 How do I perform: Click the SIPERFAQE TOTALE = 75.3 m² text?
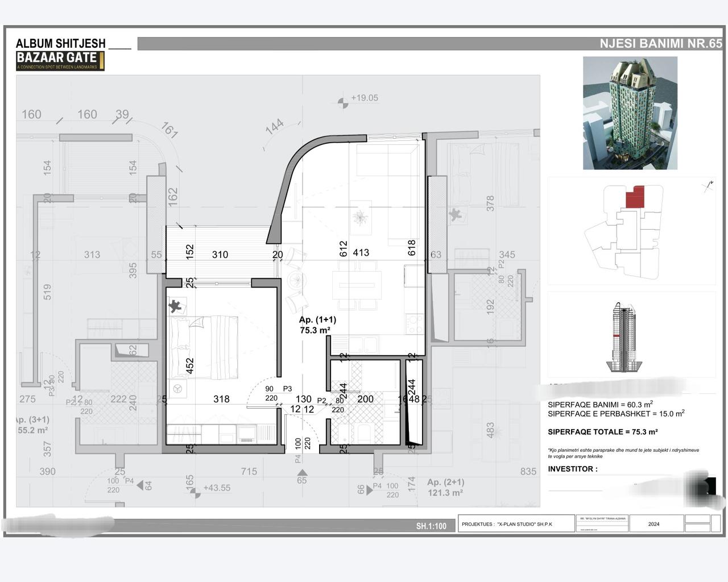pyautogui.click(x=603, y=432)
